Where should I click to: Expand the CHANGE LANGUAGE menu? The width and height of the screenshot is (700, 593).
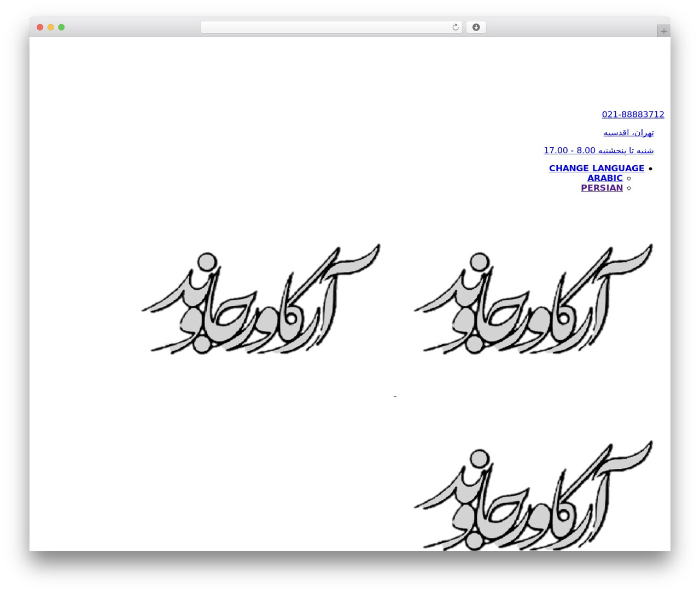click(597, 168)
